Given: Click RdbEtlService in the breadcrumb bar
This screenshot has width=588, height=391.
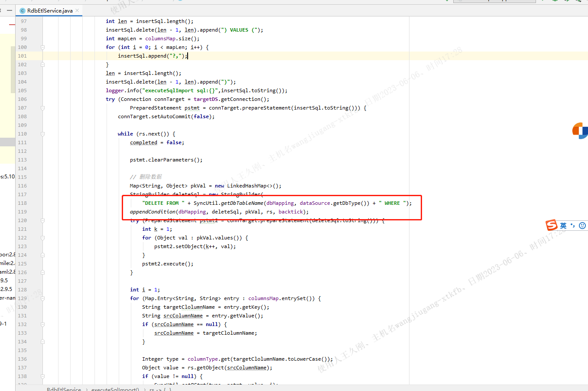Looking at the screenshot, I should 64,388.
